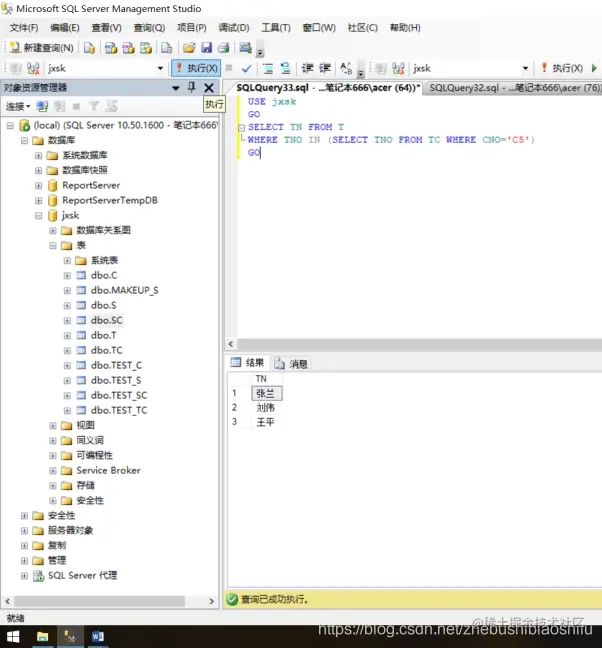This screenshot has width=602, height=648.
Task: Click the pin auto-hide icon of Object Explorer
Action: (192, 87)
